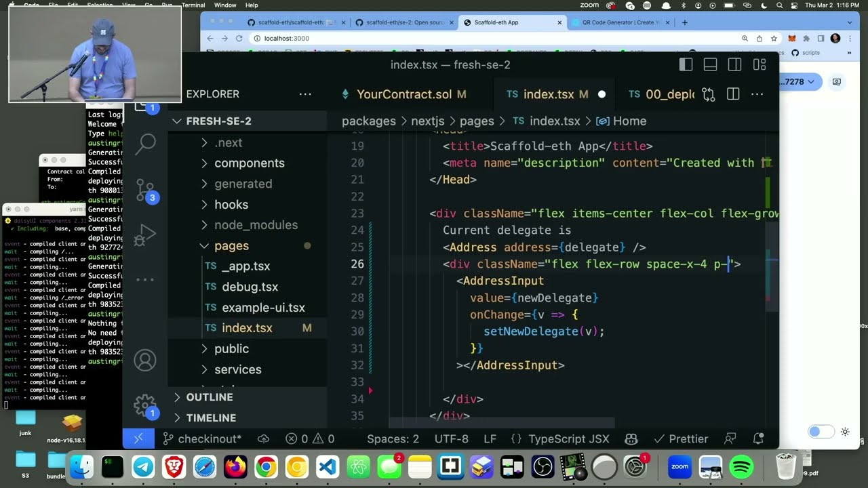Reload the localhost page in Chrome

point(239,39)
